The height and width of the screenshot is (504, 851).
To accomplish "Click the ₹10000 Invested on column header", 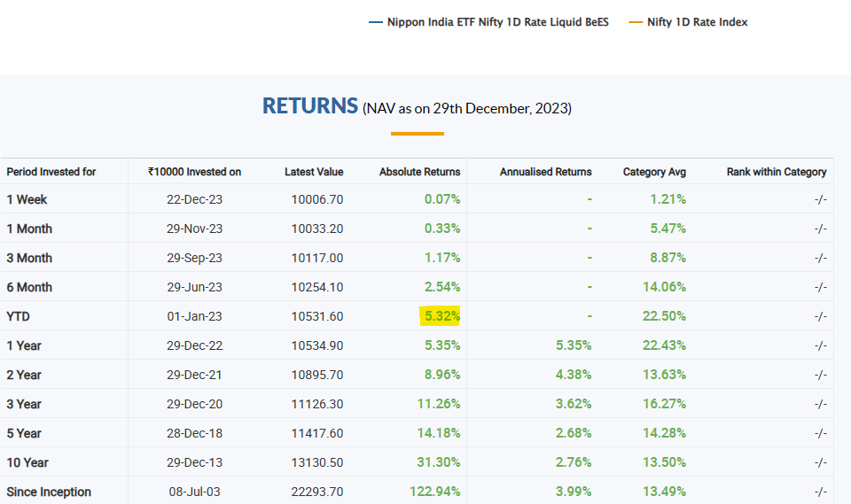I will click(x=194, y=172).
